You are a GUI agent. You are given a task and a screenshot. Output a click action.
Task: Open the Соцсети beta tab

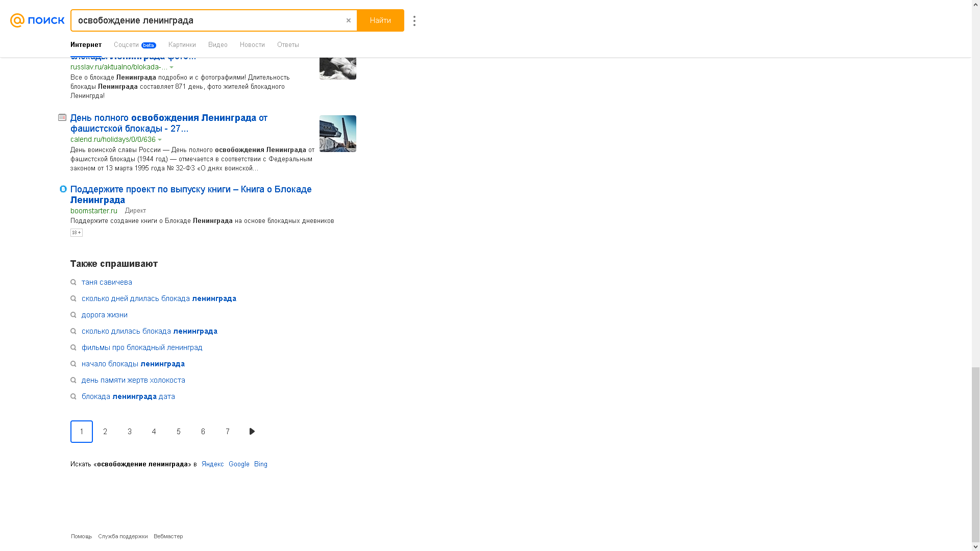135,45
